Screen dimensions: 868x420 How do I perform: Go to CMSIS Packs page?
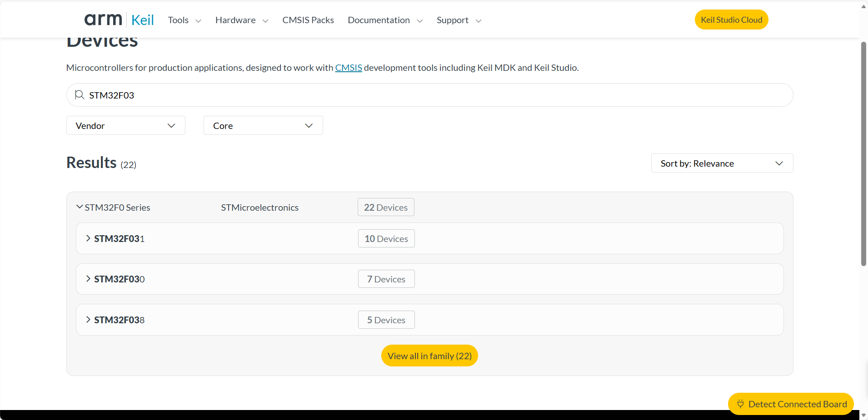coord(308,20)
